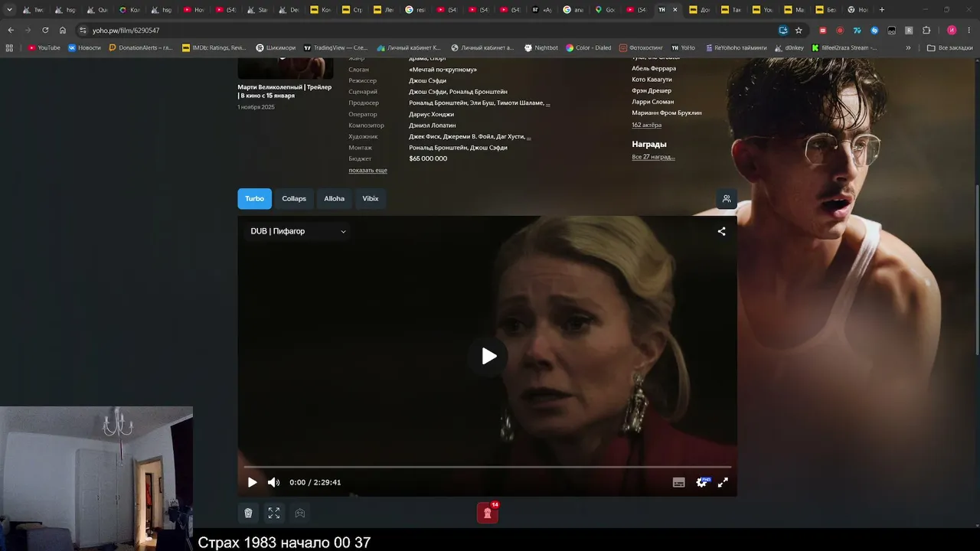Click the trailer date '1 ноября 2025'
The height and width of the screenshot is (551, 980).
[x=256, y=107]
